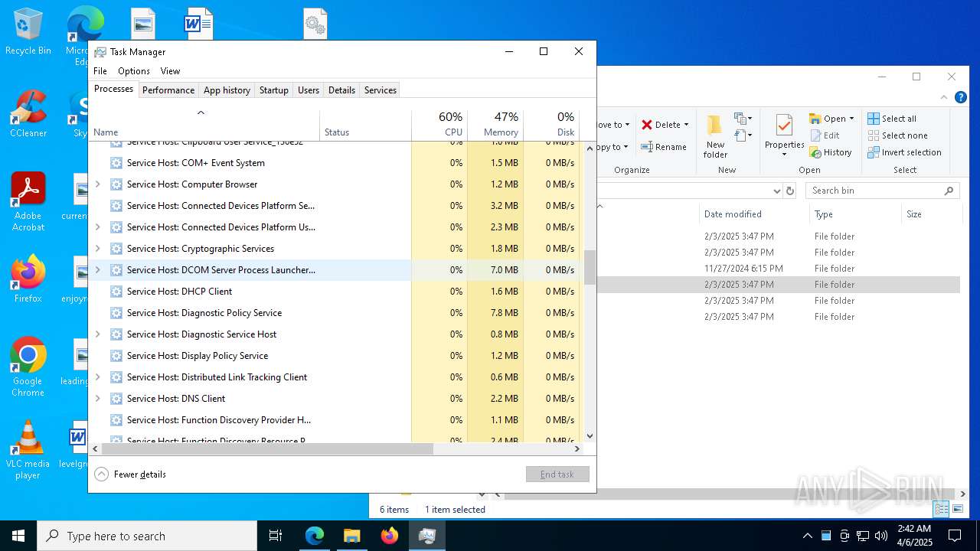980x551 pixels.
Task: Refresh the Explorer address bar
Action: (791, 191)
